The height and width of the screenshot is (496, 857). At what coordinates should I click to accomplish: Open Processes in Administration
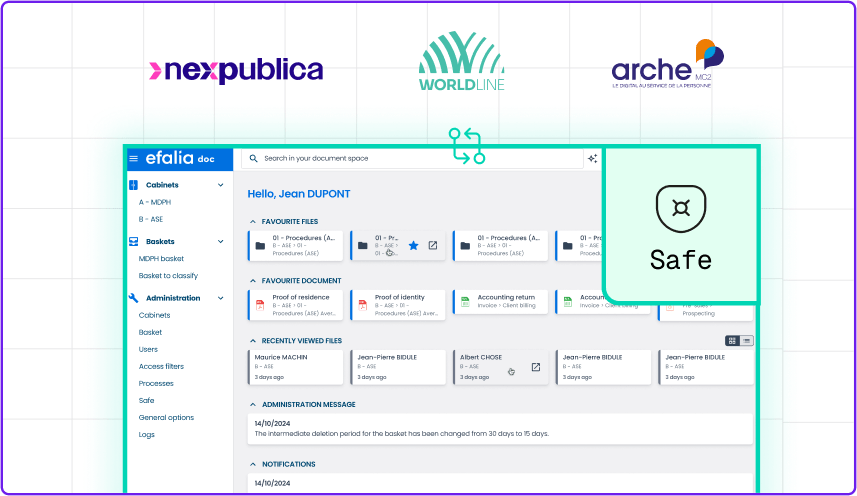click(x=156, y=383)
